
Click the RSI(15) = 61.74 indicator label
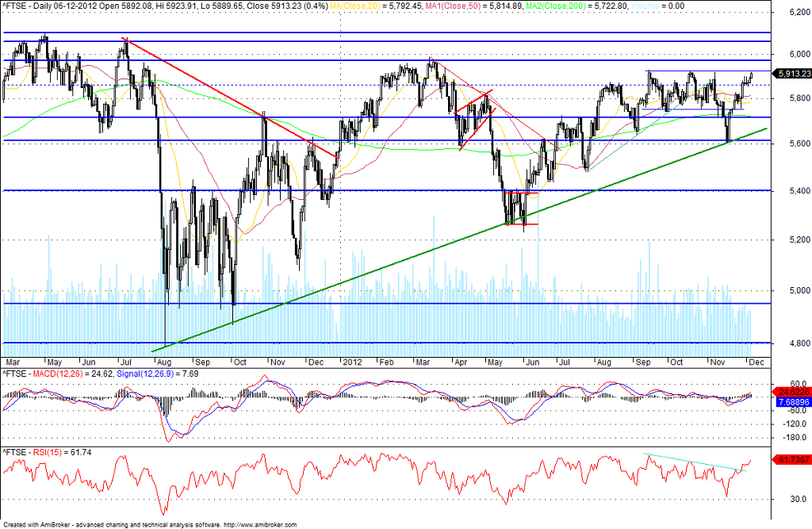pos(62,452)
